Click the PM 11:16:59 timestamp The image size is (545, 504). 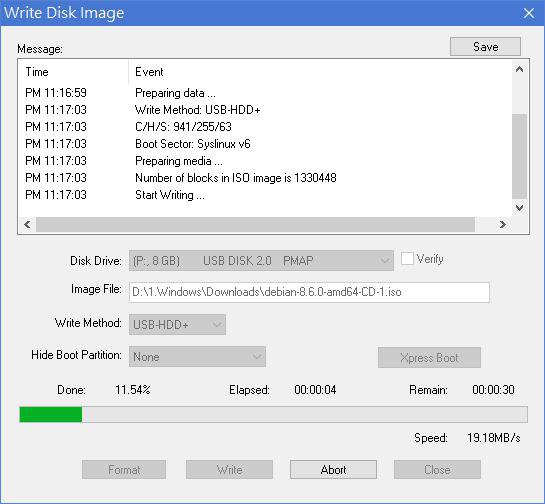[x=56, y=93]
